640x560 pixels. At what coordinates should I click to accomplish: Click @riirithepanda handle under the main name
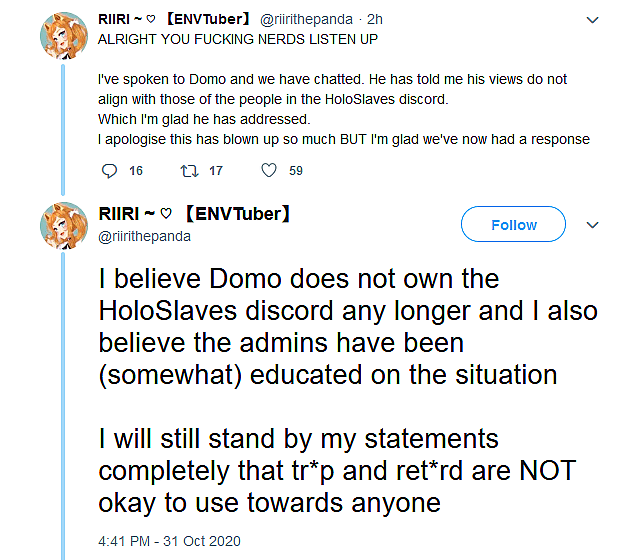point(145,237)
